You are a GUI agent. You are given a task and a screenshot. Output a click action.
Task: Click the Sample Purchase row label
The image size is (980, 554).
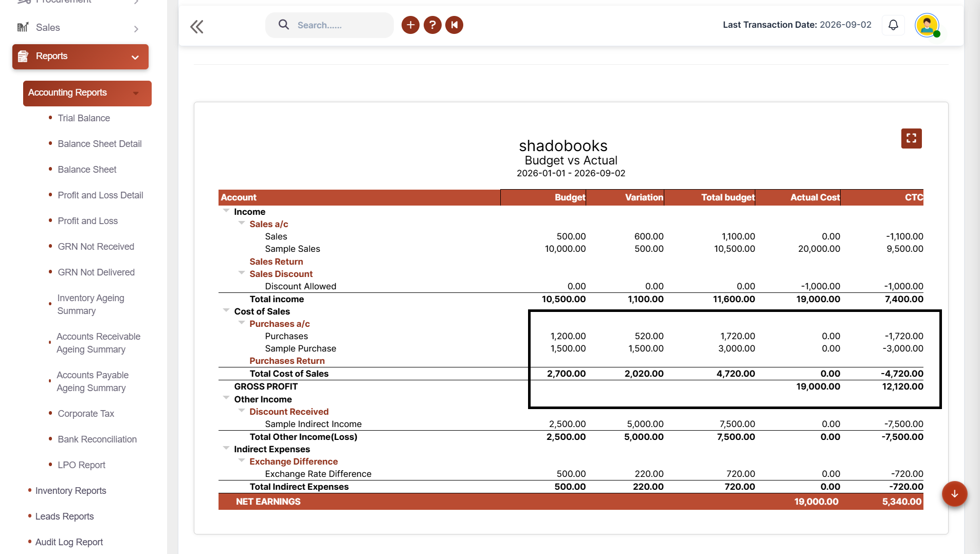300,348
